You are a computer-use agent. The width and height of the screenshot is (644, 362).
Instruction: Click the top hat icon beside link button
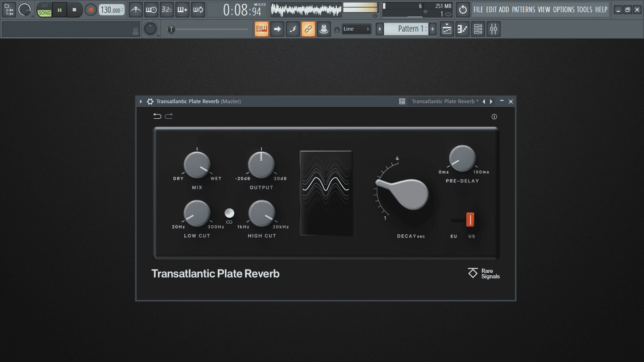[324, 29]
